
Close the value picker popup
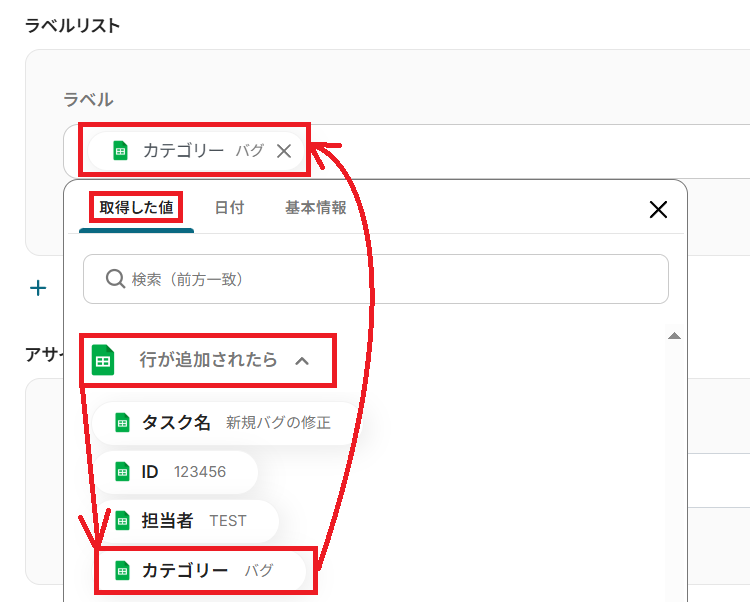(x=658, y=209)
